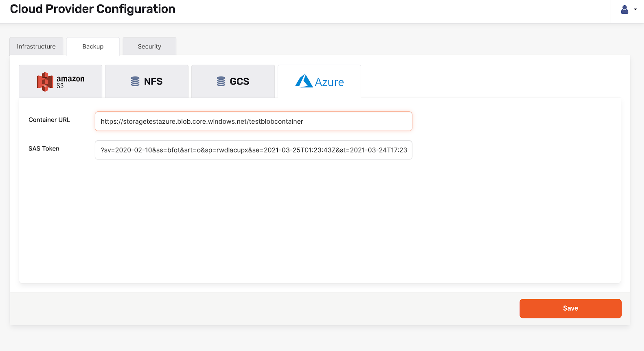Click the GCS database stack icon

[221, 81]
